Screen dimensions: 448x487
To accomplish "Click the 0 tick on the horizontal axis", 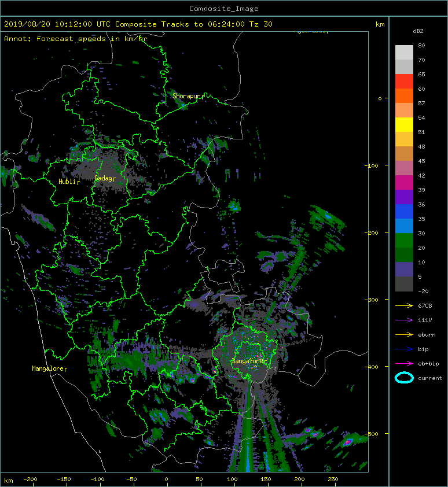I will point(166,479).
